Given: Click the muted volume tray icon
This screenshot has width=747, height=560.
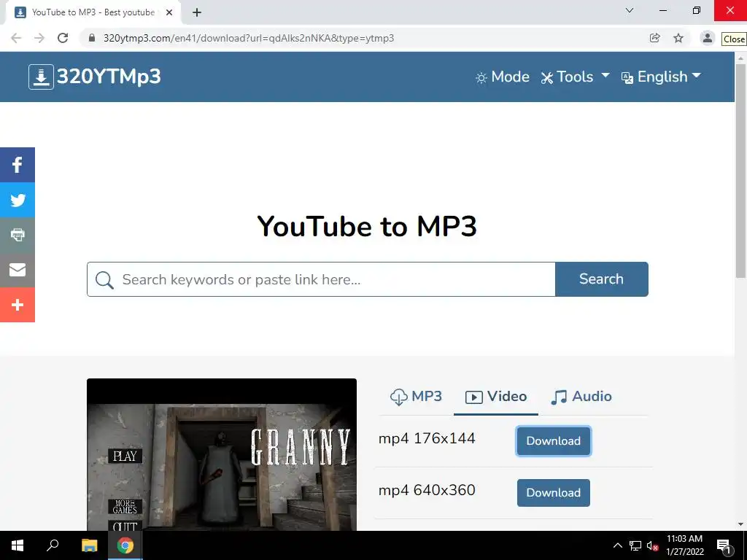Looking at the screenshot, I should click(x=653, y=545).
